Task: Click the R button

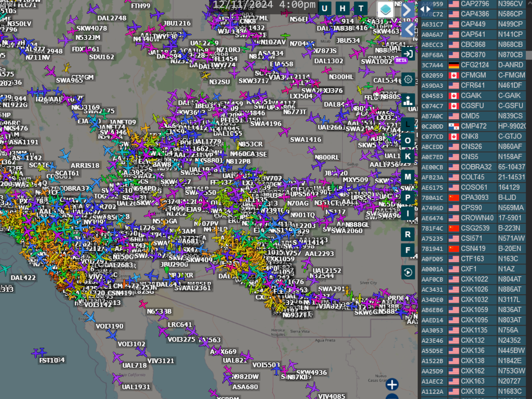Action: pos(408,234)
